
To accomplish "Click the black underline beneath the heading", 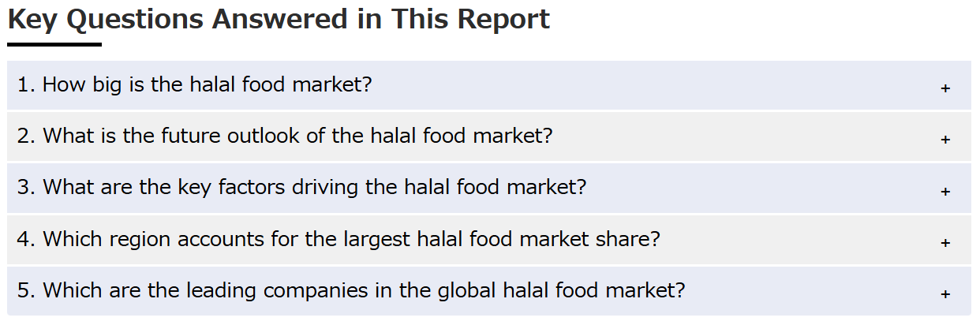I will tap(54, 44).
